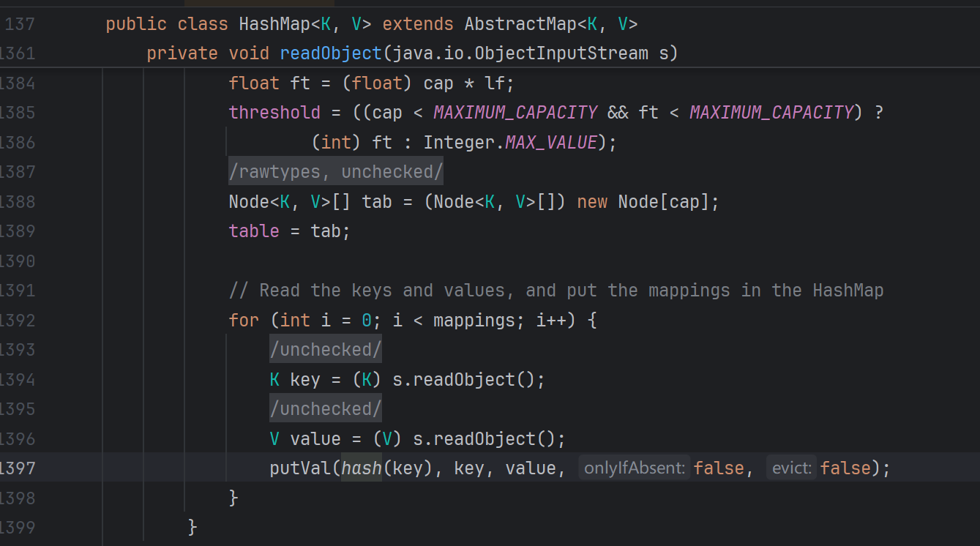The image size is (980, 546).
Task: Click the "onlyIfAbsent:" parameter hint
Action: [635, 468]
